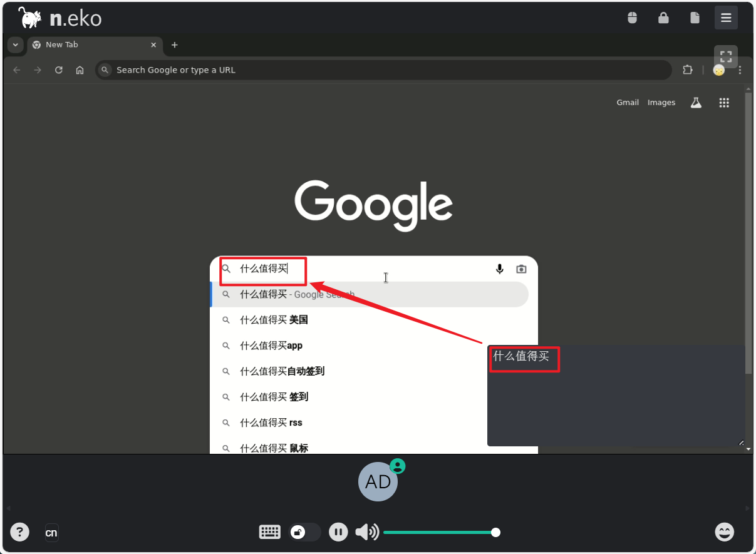Click the browser forward arrow
This screenshot has height=554, width=756.
pos(38,70)
